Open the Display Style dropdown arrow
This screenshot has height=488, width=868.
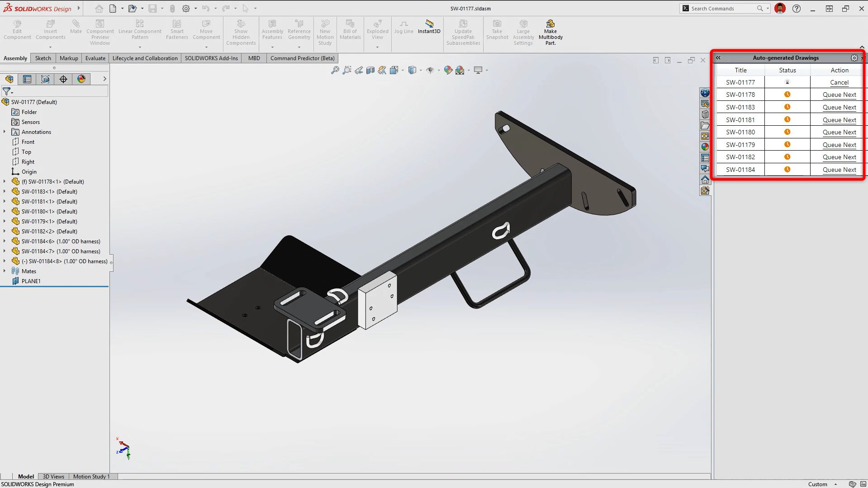click(x=420, y=70)
